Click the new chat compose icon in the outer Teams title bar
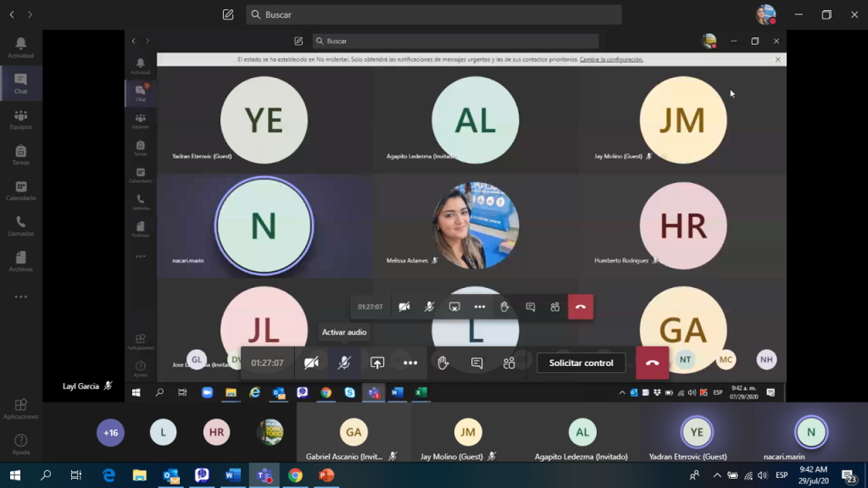This screenshot has width=868, height=488. tap(228, 15)
